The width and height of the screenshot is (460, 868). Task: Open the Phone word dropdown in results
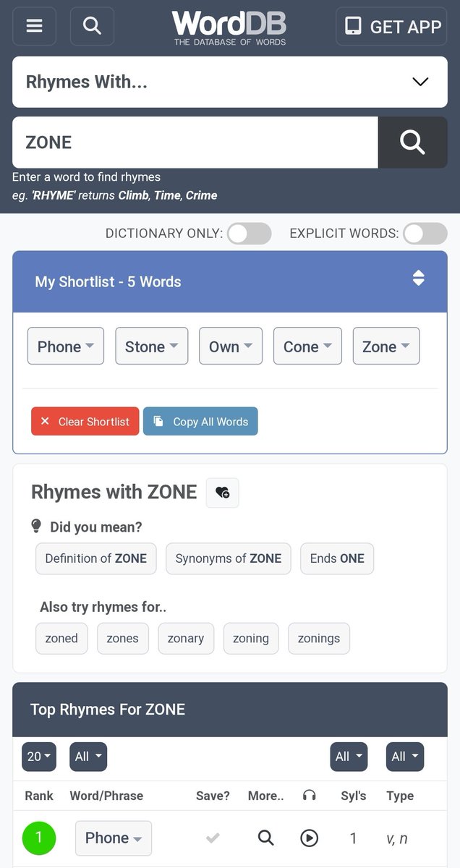point(114,838)
